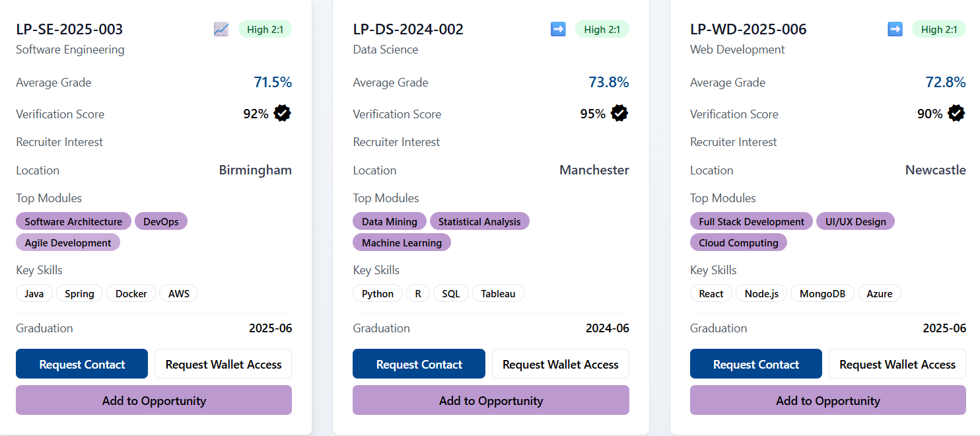Image resolution: width=980 pixels, height=436 pixels.
Task: Click the trend chart icon on LP-SE-2025-003
Action: tap(221, 29)
